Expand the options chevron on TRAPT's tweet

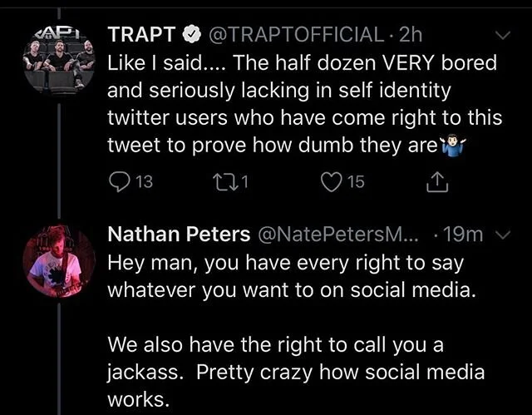[x=502, y=36]
